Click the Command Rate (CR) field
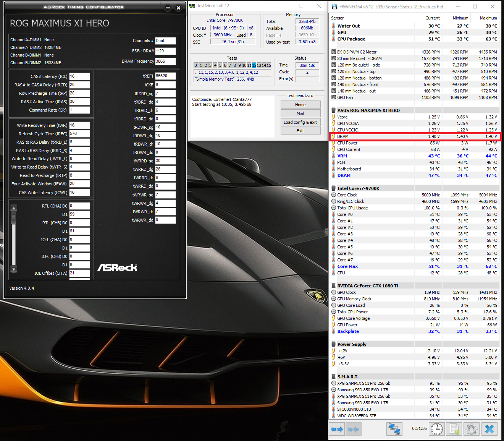Viewport: 504px width, 441px height. click(x=79, y=110)
